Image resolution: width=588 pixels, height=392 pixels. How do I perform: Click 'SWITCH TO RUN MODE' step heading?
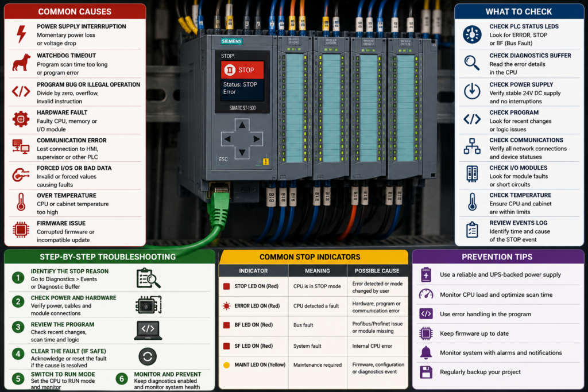pyautogui.click(x=63, y=374)
